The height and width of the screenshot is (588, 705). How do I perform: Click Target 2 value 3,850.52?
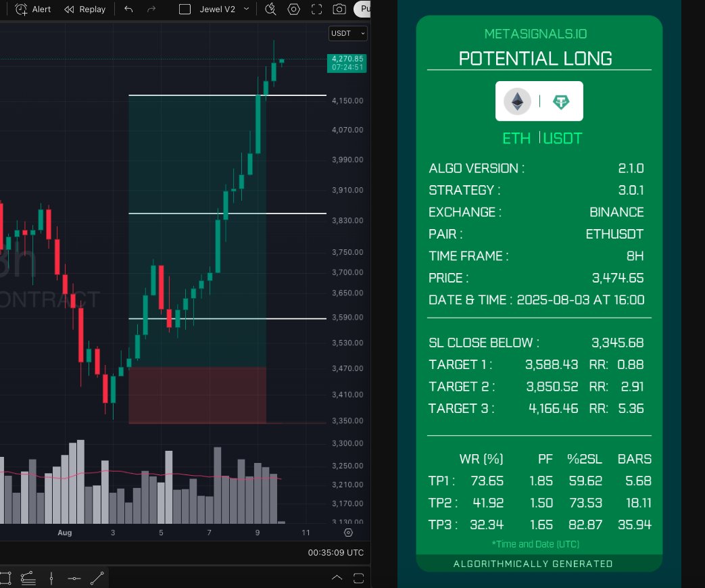[552, 387]
